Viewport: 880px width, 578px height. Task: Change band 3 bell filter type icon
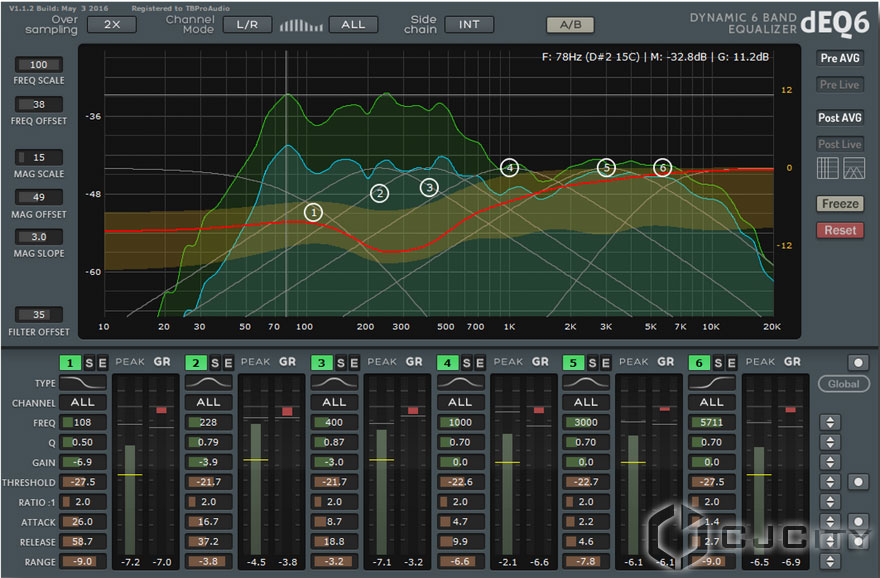[334, 383]
